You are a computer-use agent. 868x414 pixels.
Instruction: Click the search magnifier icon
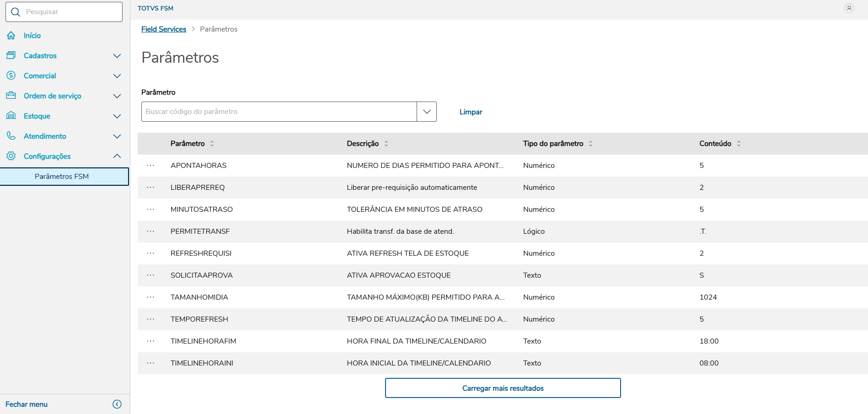16,12
